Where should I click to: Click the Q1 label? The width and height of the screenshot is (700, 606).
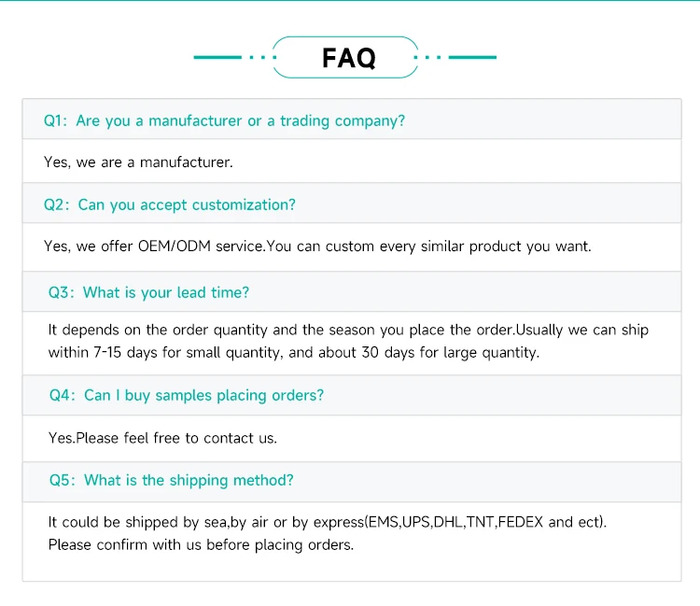click(56, 120)
